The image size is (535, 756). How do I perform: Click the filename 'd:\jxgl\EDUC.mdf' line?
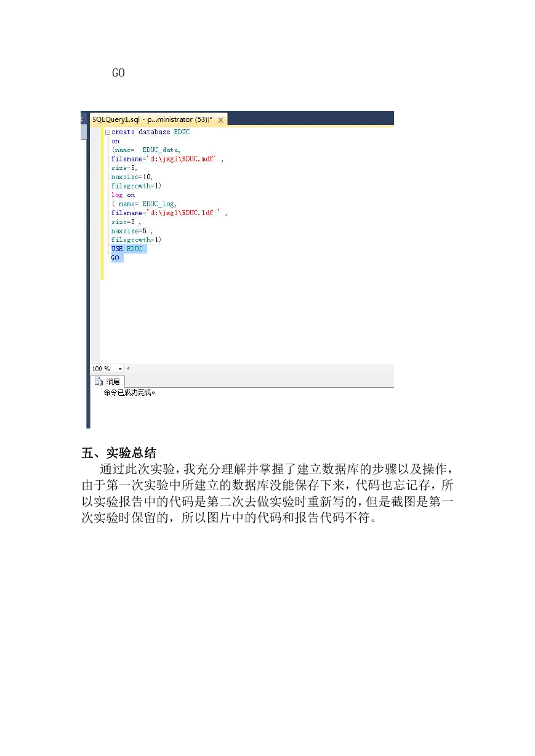(167, 159)
